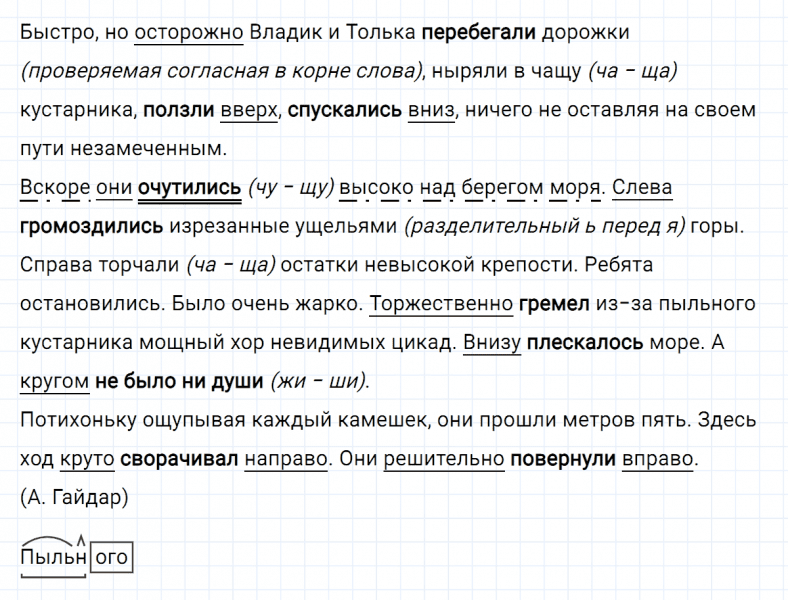
Task: Click the bold word "плескалось"
Action: point(584,342)
